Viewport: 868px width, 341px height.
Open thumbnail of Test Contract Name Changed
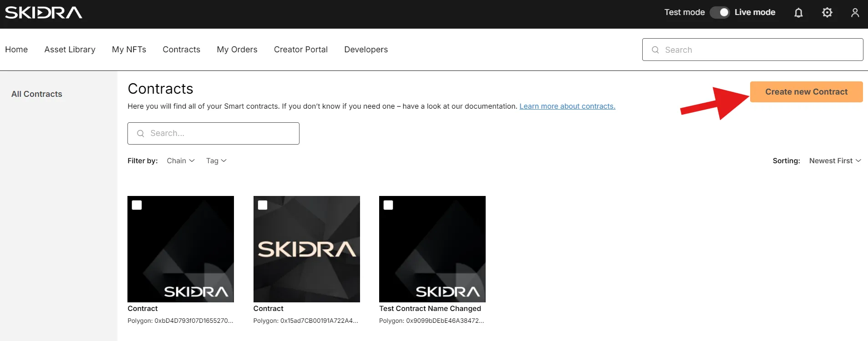(x=432, y=249)
